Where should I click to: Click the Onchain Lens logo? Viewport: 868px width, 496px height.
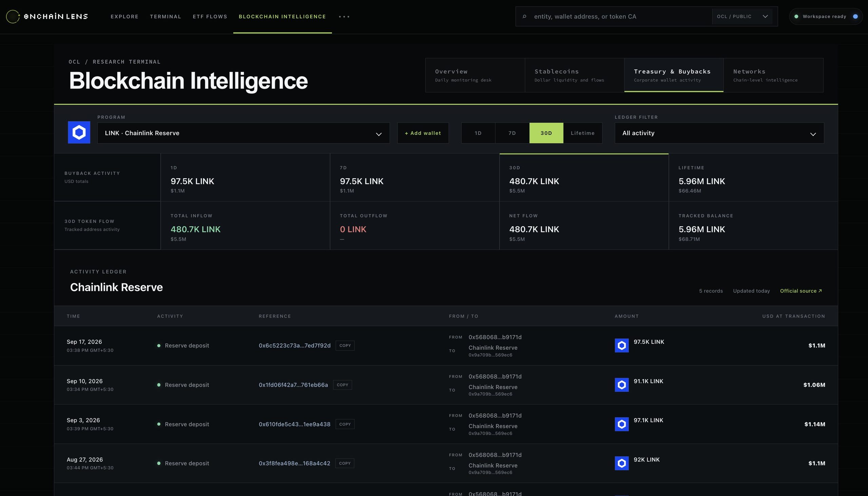click(x=47, y=16)
